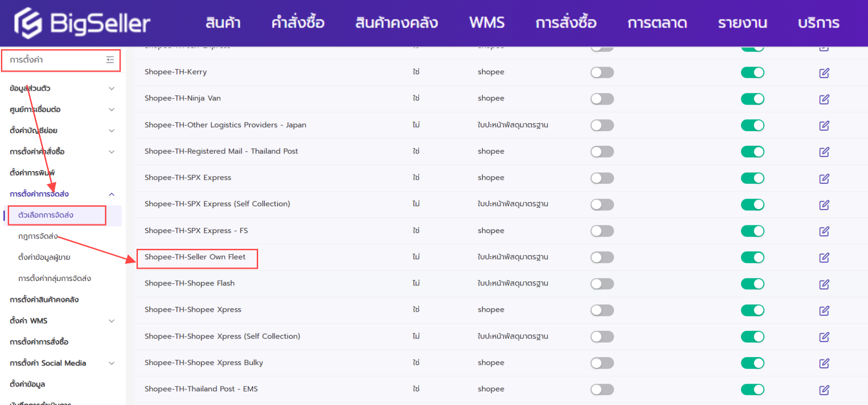This screenshot has width=868, height=405.
Task: Click the BigSeller logo icon
Action: pos(28,23)
